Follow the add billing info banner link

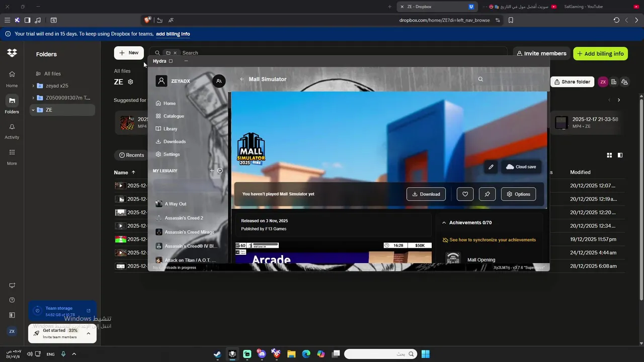click(173, 34)
